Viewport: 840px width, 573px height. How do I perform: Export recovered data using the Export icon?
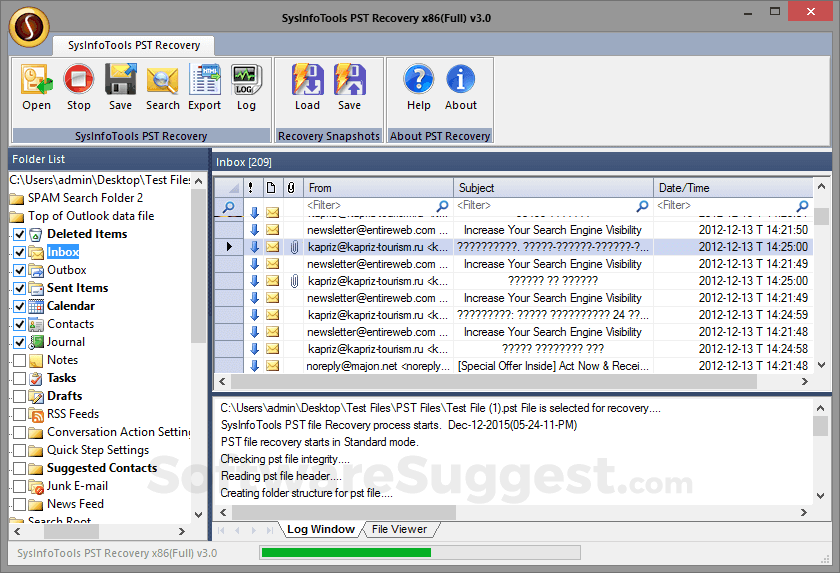204,86
